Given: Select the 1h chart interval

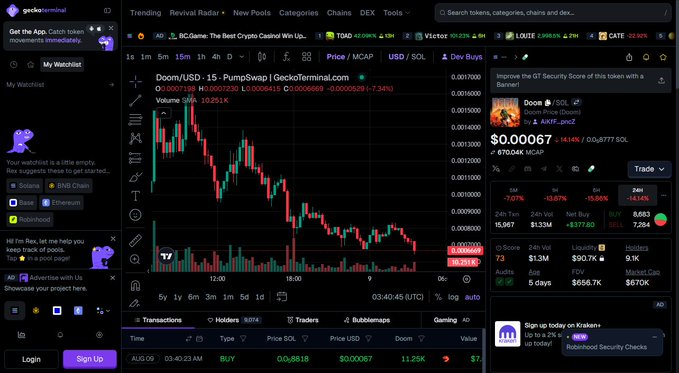Looking at the screenshot, I should [x=201, y=57].
